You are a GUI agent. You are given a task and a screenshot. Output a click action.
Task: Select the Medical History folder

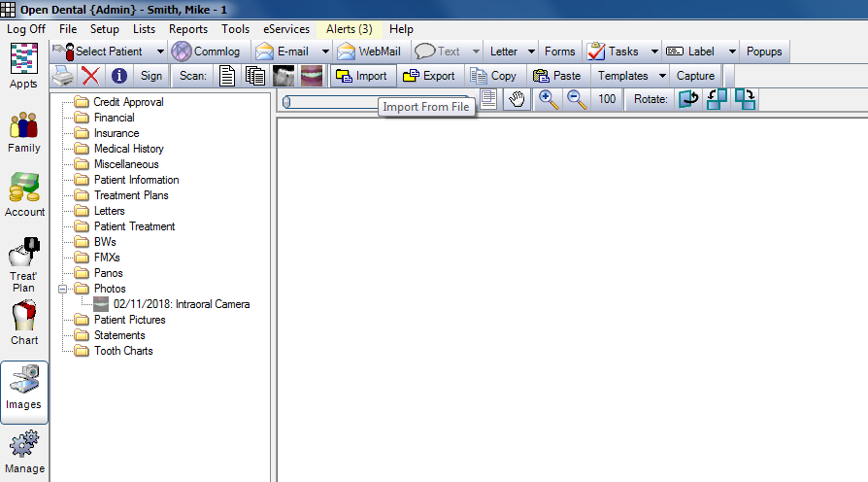pos(128,149)
